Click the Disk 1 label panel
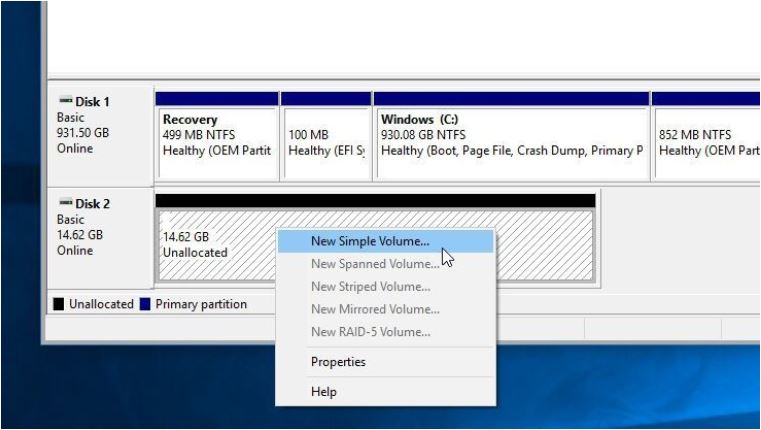Screen dimensions: 761x430 pyautogui.click(x=100, y=135)
